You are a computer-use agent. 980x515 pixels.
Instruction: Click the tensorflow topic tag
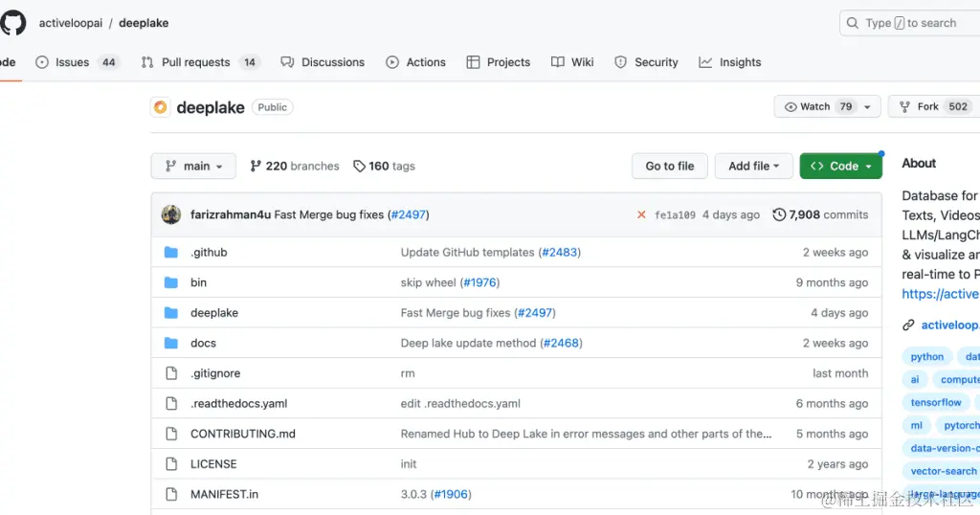coord(936,402)
